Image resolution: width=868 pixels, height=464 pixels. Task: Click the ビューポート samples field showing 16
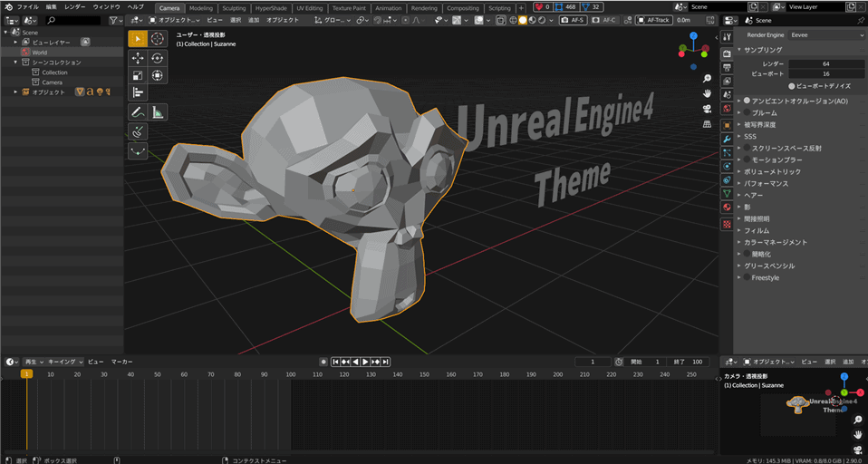[x=826, y=73]
